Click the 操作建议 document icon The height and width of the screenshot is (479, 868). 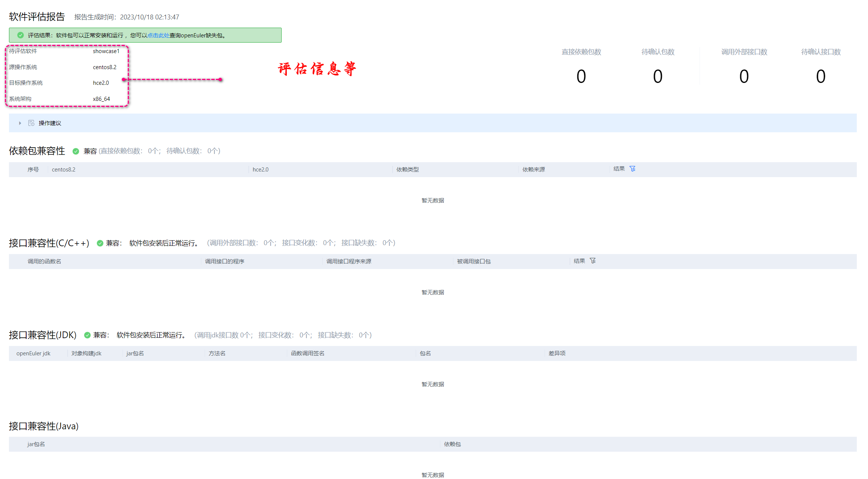click(x=31, y=123)
